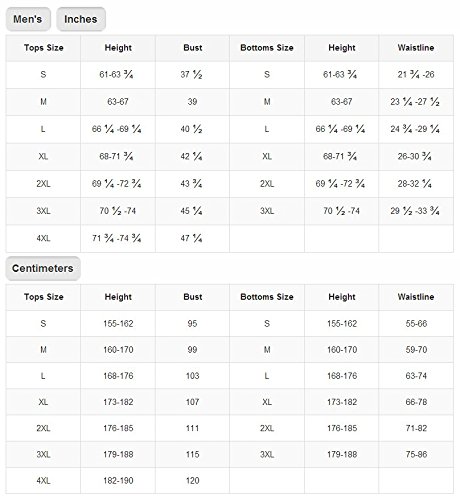This screenshot has height=500, width=460.
Task: Click the 182-190 height cell
Action: pos(118,480)
